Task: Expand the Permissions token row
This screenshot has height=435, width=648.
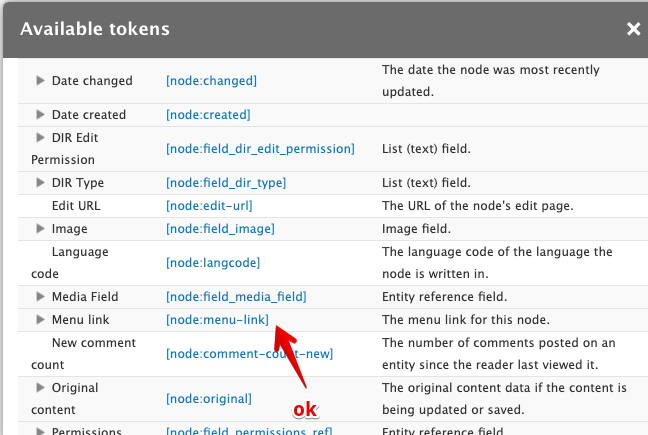Action: [x=40, y=431]
